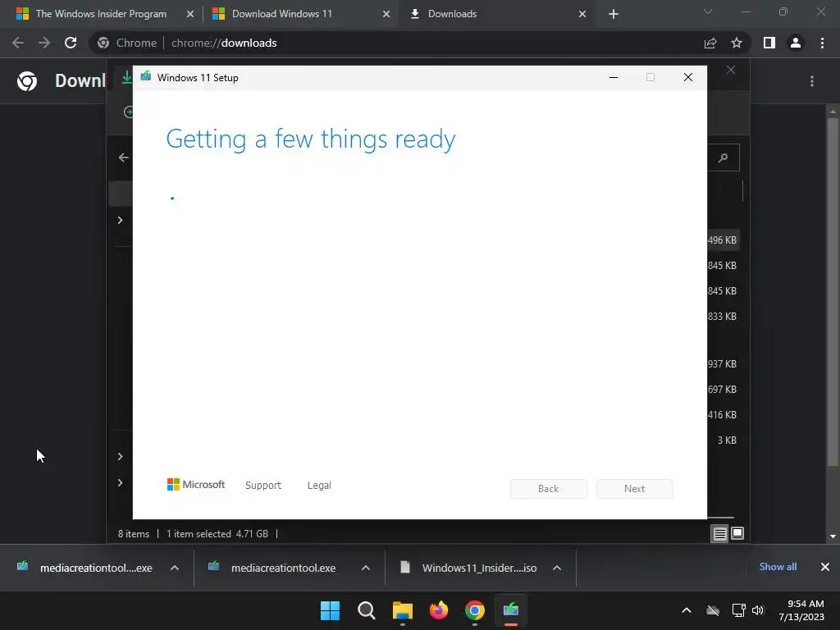The height and width of the screenshot is (630, 840).
Task: Go back in Chrome history
Action: click(18, 43)
